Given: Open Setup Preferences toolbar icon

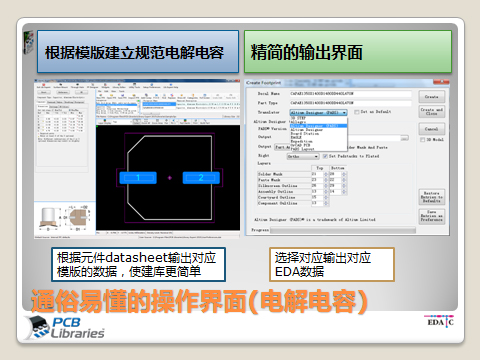Looking at the screenshot, I should 152,85.
